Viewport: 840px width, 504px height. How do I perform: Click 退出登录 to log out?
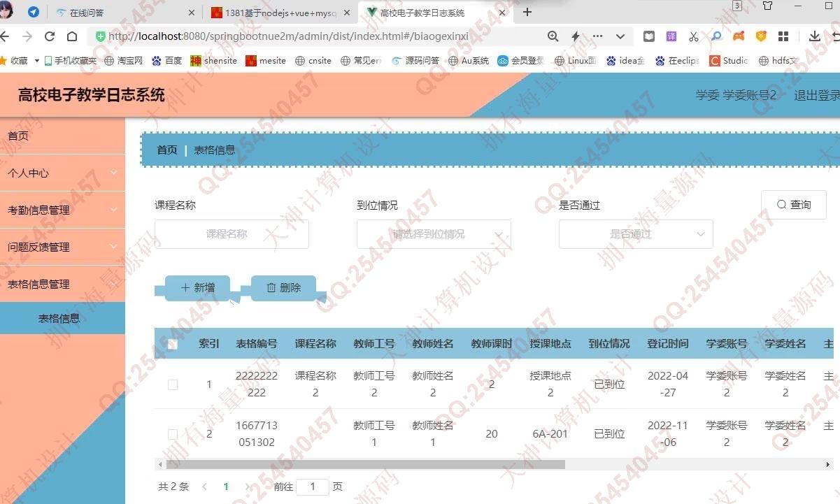[816, 95]
